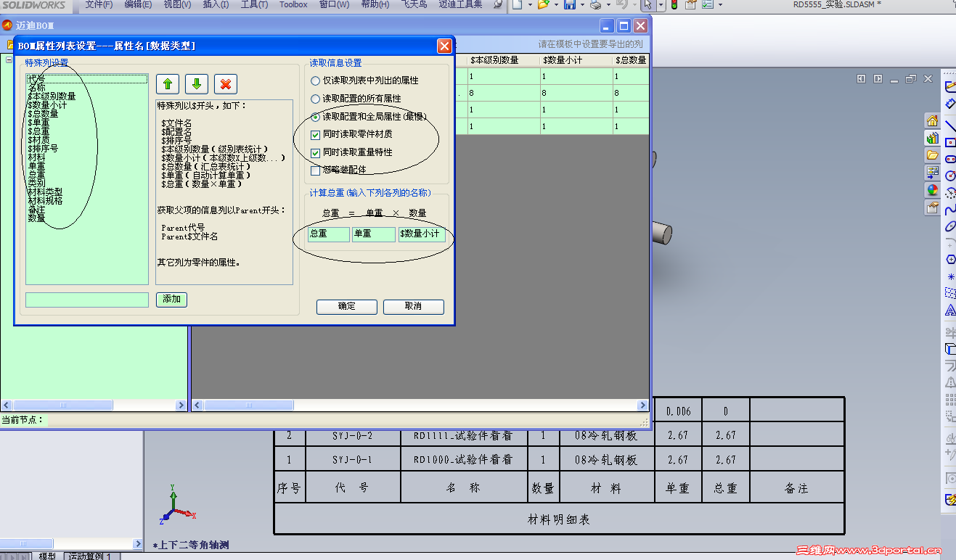
Task: Click the 总重 column name field
Action: [x=328, y=234]
